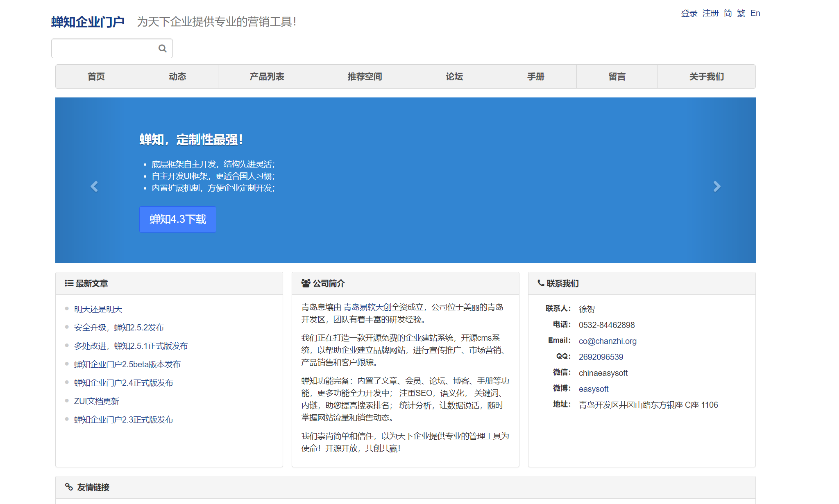Click the search magnifier icon
This screenshot has width=839, height=504.
coord(163,48)
